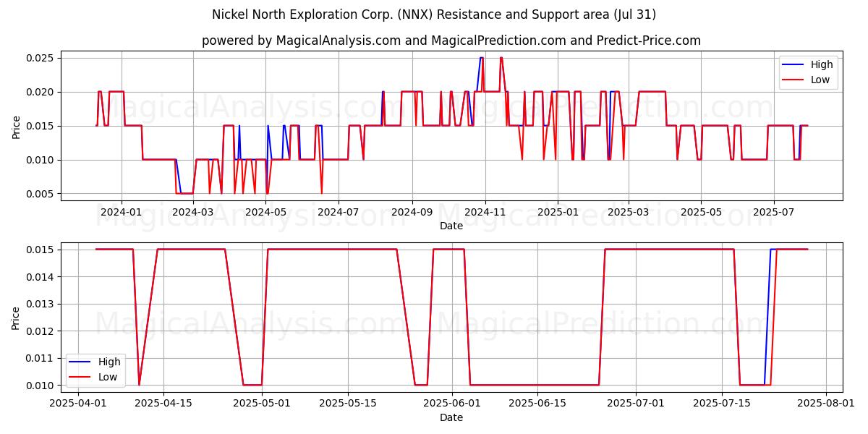868x434 pixels.
Task: Click top chart x-axis label 2025-01
Action: [558, 212]
